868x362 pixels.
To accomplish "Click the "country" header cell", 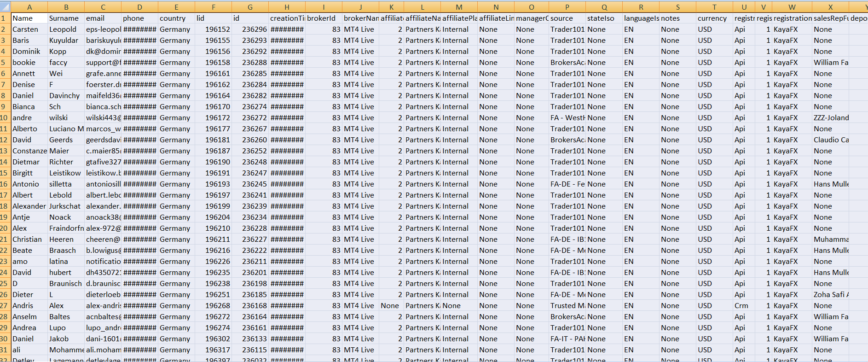I will (177, 18).
